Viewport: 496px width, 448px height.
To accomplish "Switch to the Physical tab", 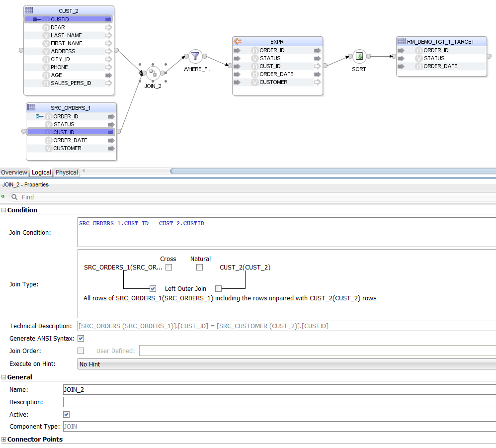I will pos(67,173).
